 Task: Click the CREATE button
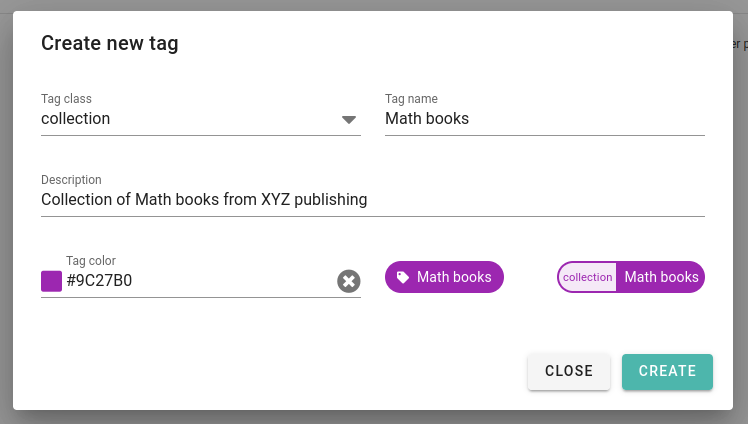point(667,372)
